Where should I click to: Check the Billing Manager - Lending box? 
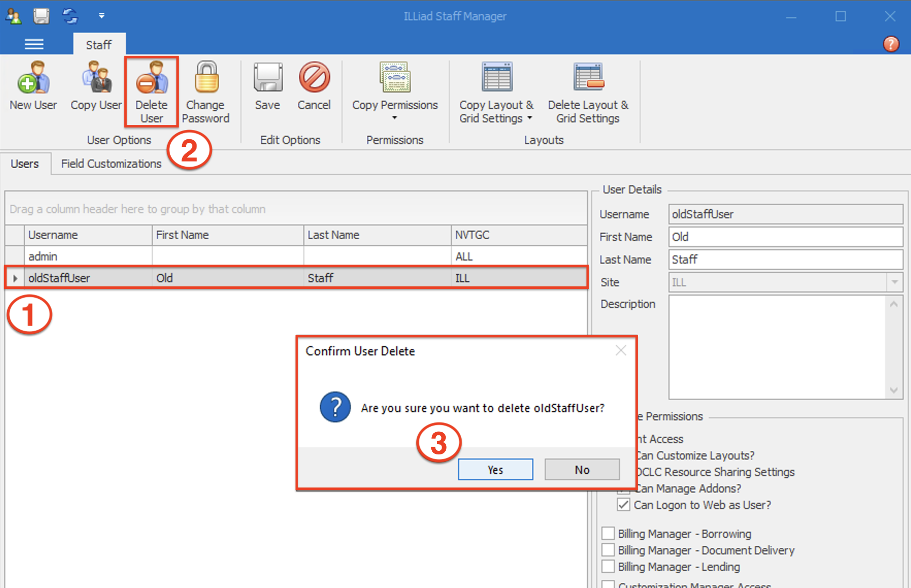(x=609, y=566)
